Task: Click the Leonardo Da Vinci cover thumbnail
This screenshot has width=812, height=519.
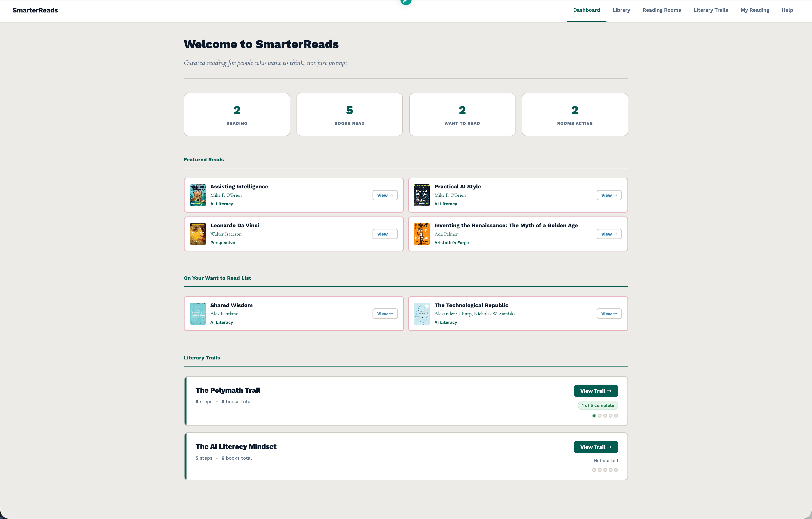Action: (x=198, y=234)
